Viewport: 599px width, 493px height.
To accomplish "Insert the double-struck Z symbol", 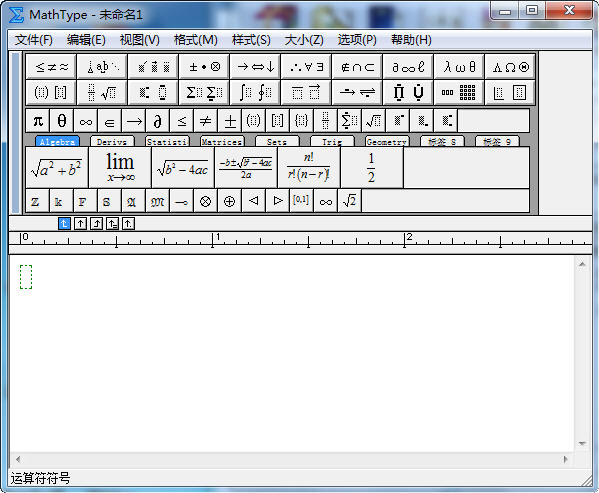I will tap(37, 201).
